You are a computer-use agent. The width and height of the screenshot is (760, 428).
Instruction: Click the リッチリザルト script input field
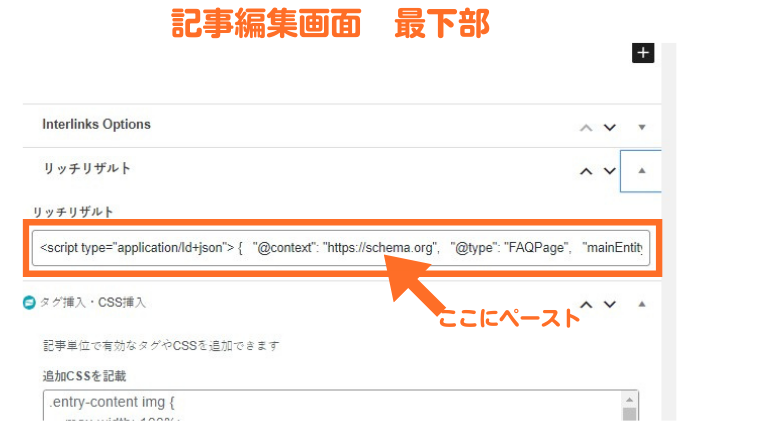pos(341,248)
